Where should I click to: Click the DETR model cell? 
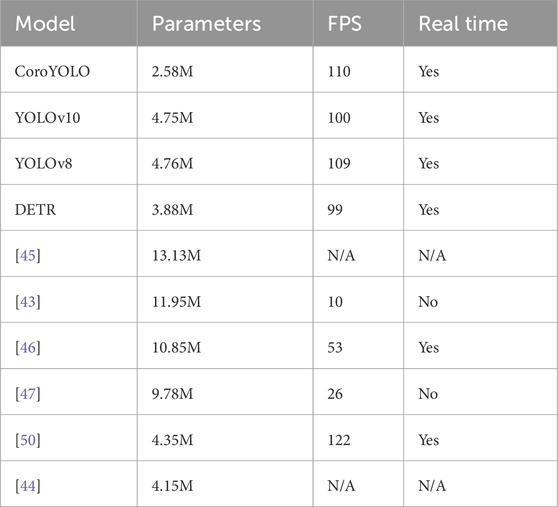(x=69, y=208)
